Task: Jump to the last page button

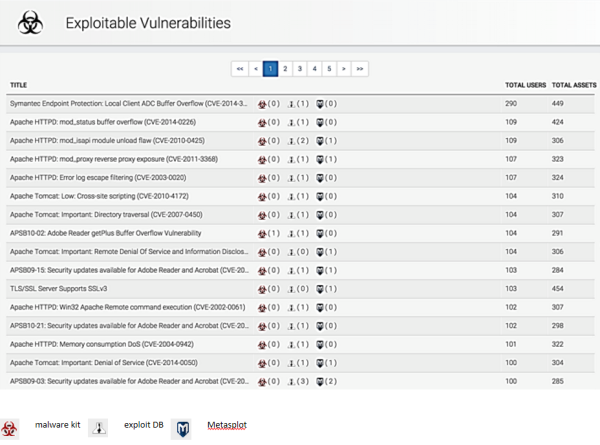Action: (x=360, y=68)
